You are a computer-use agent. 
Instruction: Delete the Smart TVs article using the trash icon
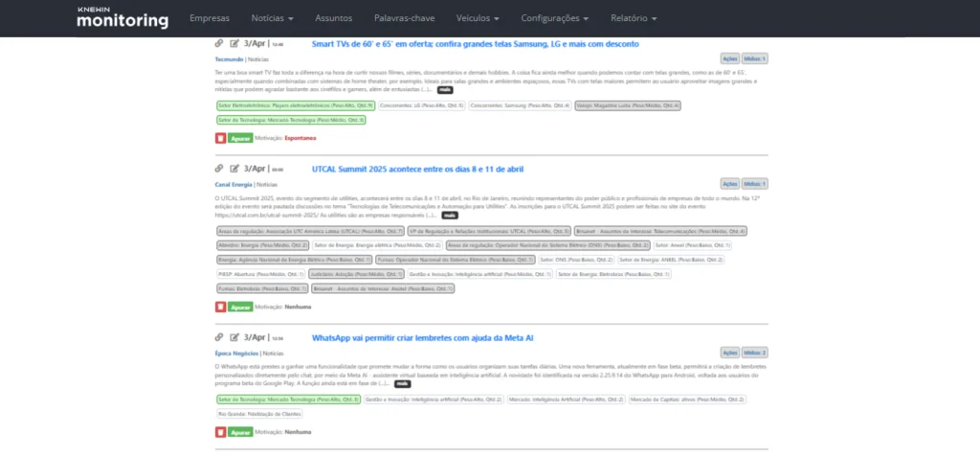220,138
